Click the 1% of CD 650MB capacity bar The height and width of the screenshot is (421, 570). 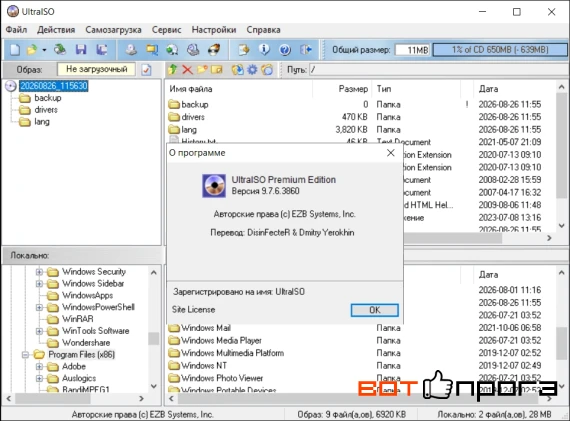click(500, 49)
